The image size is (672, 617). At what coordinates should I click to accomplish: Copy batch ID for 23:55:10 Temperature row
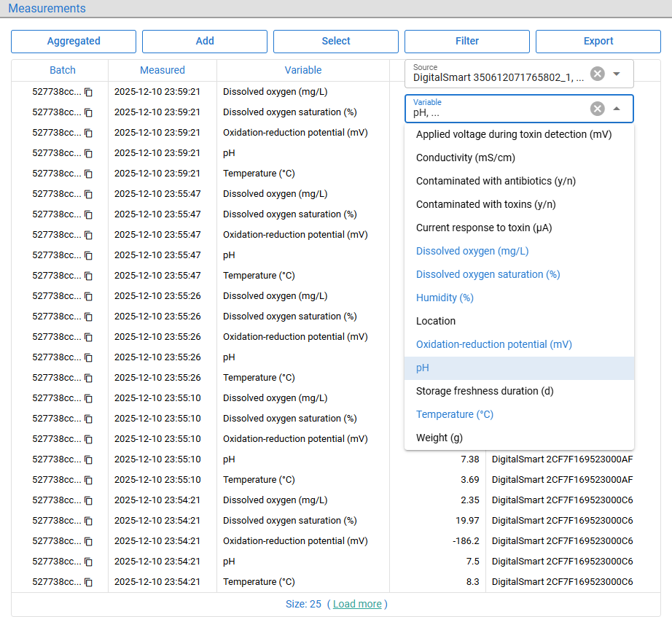coord(88,480)
